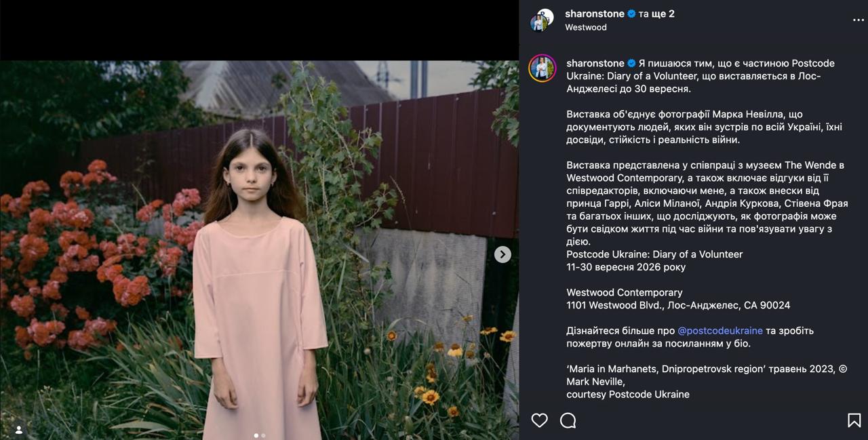The height and width of the screenshot is (440, 868).
Task: Open the three-dot more options menu
Action: point(859,20)
